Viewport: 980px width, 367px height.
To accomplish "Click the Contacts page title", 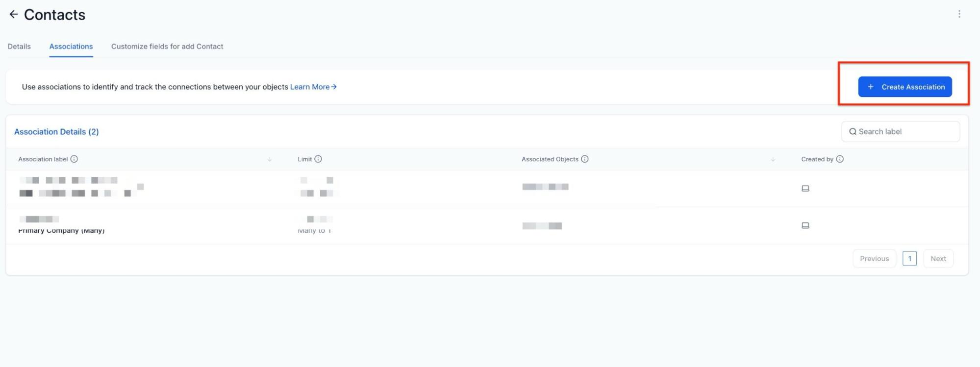I will tap(54, 15).
